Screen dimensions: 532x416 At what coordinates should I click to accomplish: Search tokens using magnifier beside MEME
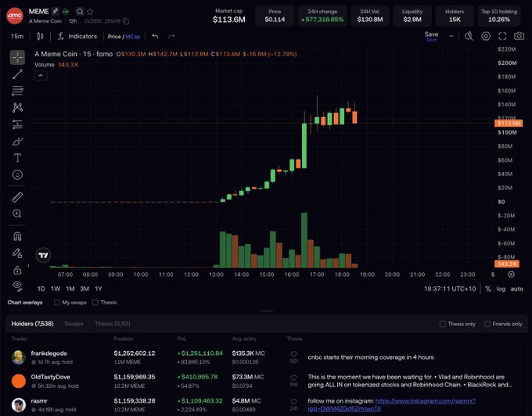(x=80, y=12)
